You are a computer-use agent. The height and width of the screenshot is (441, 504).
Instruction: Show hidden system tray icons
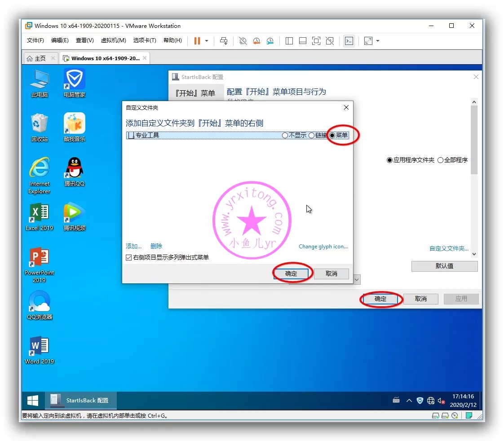(x=409, y=401)
